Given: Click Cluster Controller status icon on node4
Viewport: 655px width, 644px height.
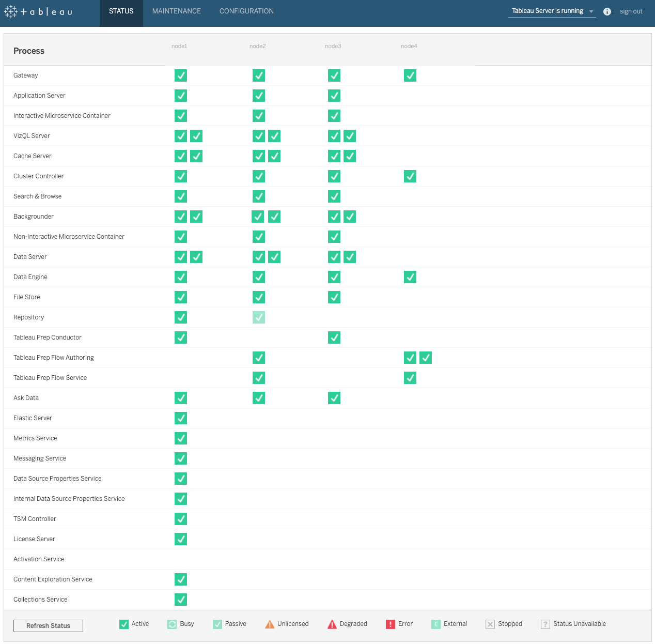Looking at the screenshot, I should pos(410,176).
